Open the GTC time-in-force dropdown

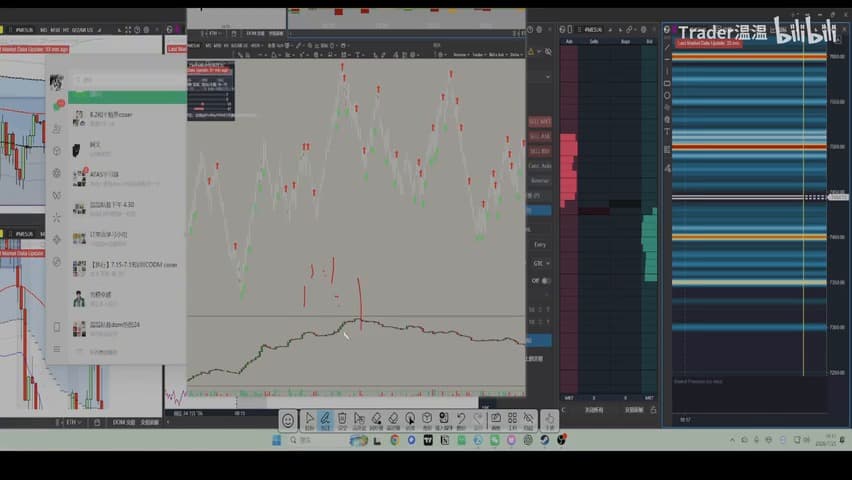pos(541,263)
